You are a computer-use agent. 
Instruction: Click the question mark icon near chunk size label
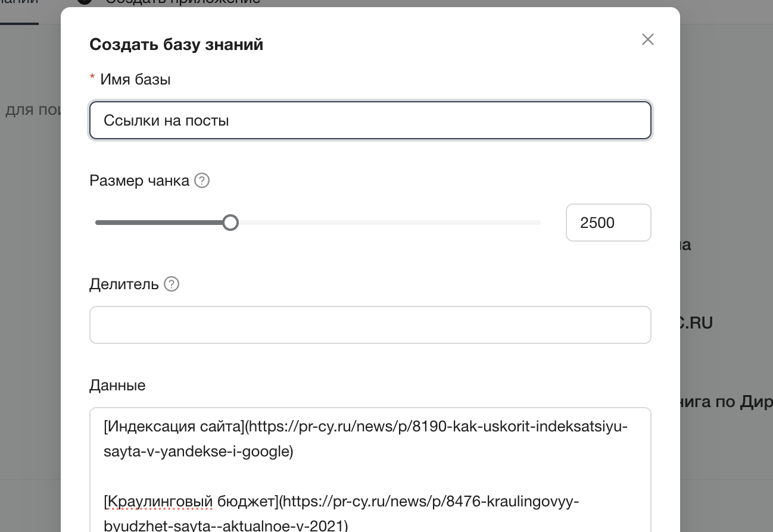pyautogui.click(x=201, y=180)
